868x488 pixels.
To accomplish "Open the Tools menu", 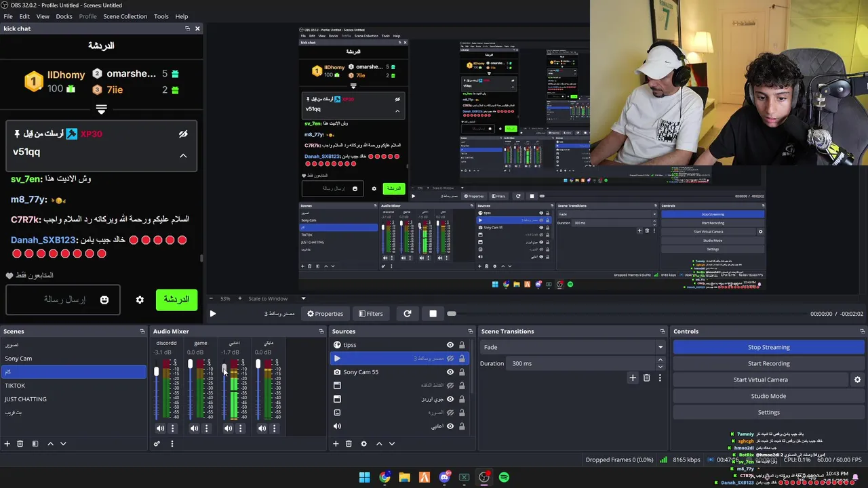I will point(161,16).
